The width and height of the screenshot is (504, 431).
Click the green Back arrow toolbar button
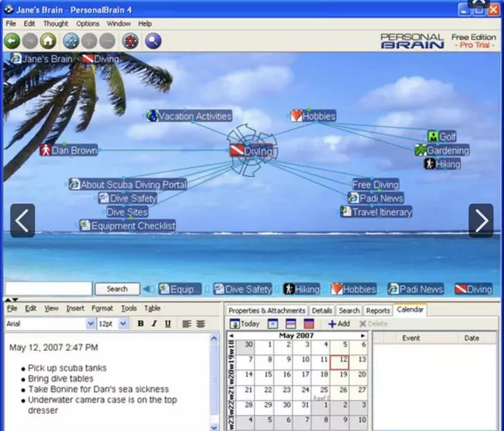click(12, 41)
